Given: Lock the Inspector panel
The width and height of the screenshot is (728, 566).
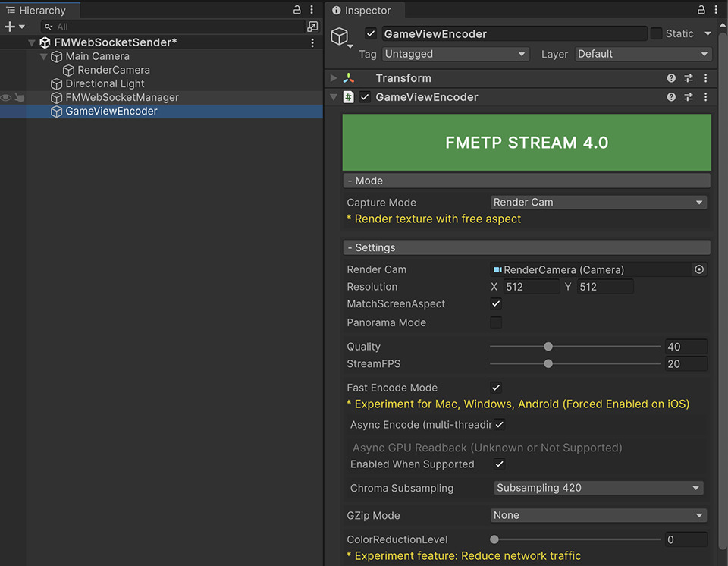Looking at the screenshot, I should point(701,8).
